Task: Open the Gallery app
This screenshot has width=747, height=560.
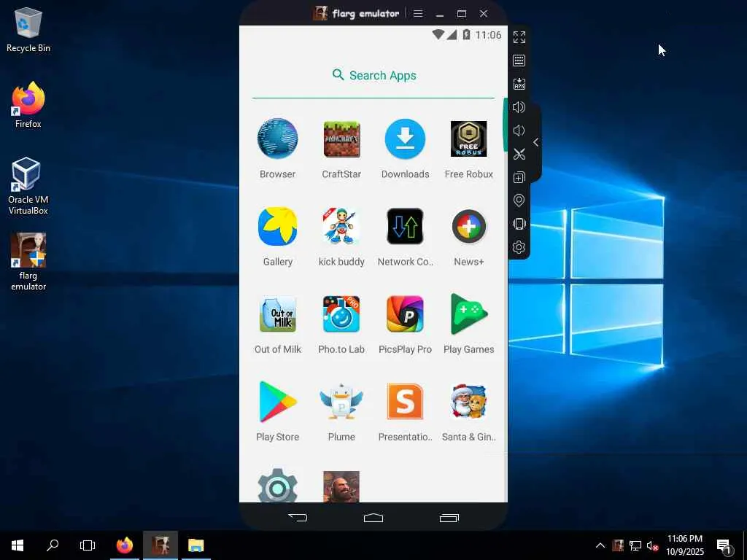Action: tap(278, 226)
